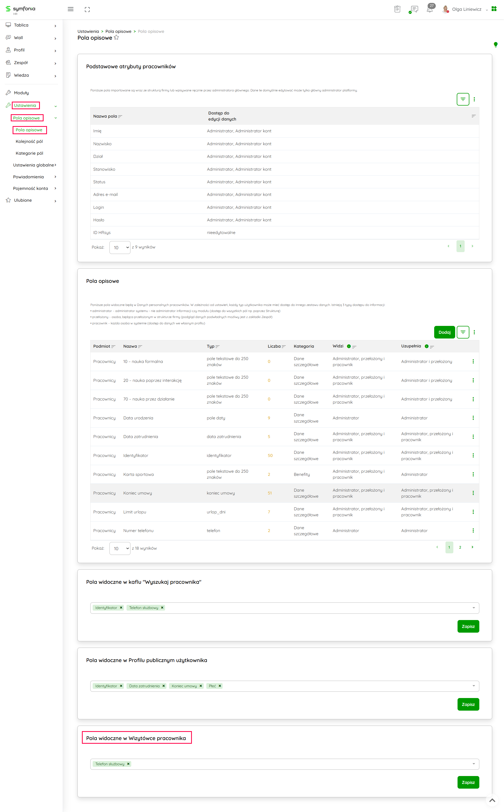Remove the Płeć tag from Profil publiczny fields

point(220,686)
